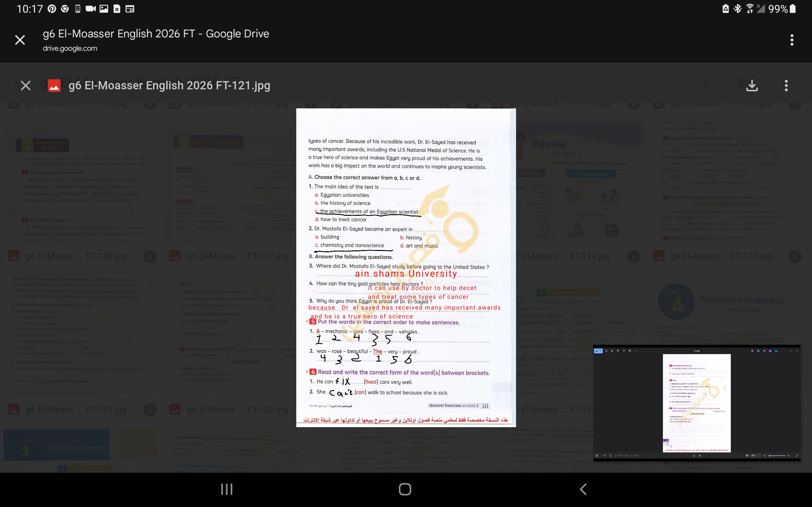Tap the Android home button

click(405, 489)
